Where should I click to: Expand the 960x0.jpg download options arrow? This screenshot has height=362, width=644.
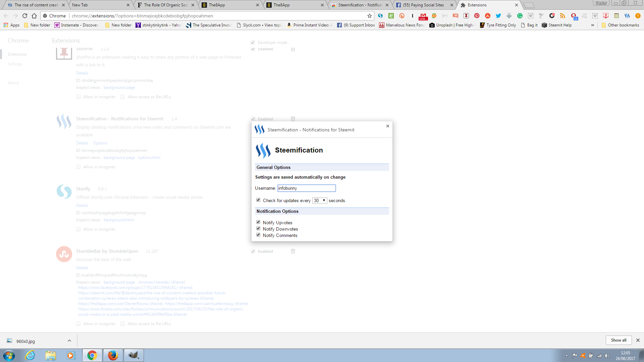(x=69, y=341)
